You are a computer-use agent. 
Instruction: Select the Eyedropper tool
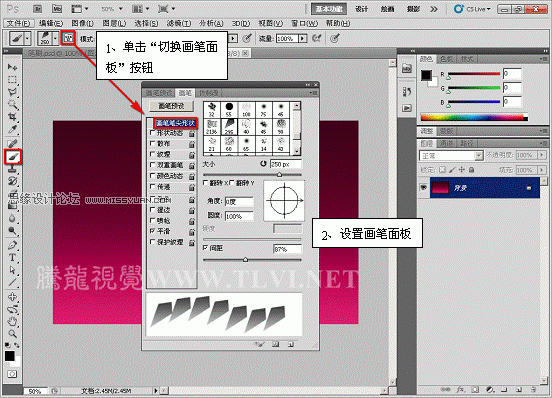tap(12, 129)
